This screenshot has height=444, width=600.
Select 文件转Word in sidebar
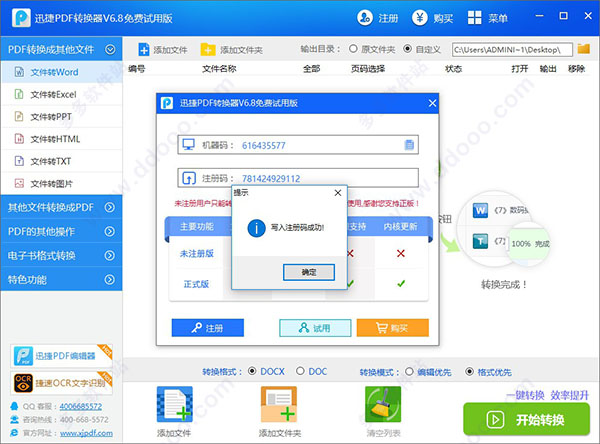62,72
